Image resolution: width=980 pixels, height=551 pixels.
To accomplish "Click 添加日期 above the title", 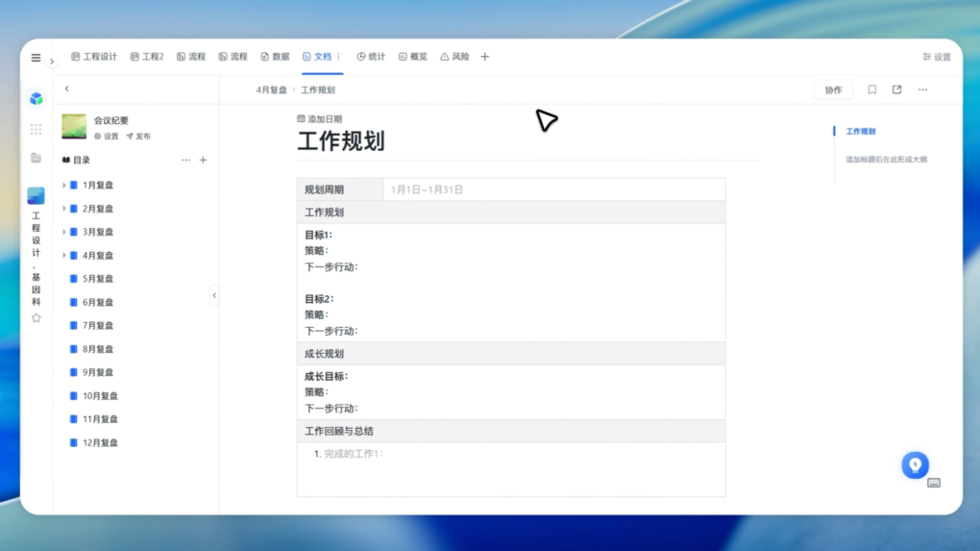I will 320,119.
